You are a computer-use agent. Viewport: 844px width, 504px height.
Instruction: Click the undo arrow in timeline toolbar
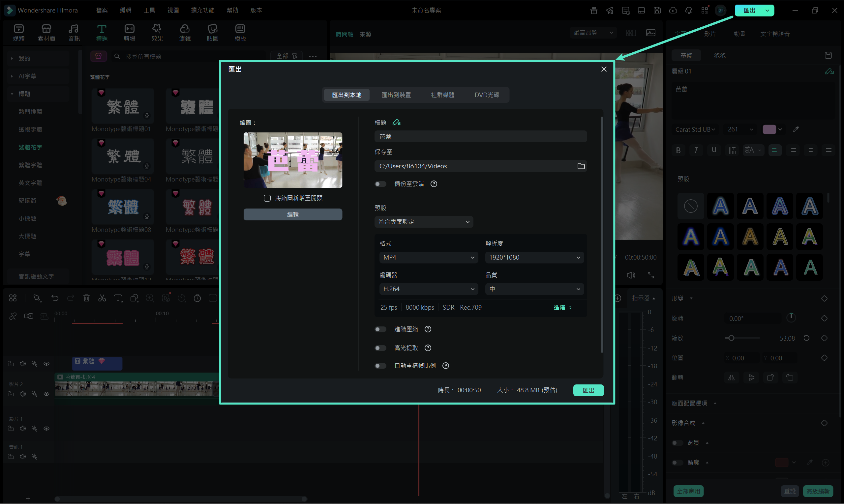point(55,298)
